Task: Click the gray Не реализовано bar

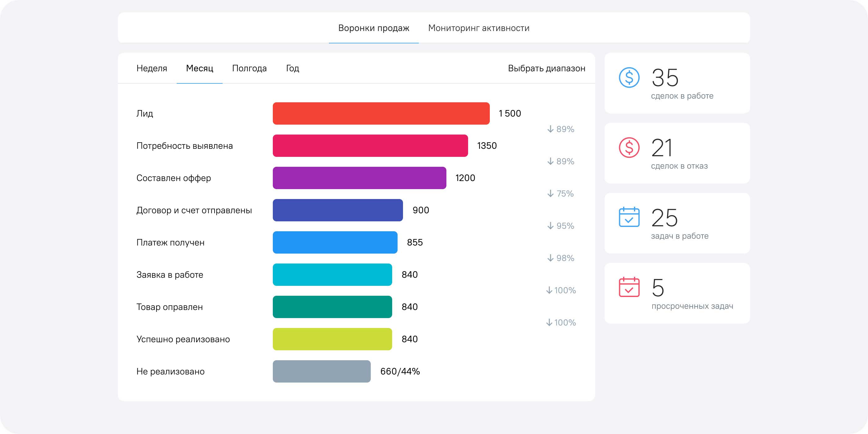Action: pos(322,372)
